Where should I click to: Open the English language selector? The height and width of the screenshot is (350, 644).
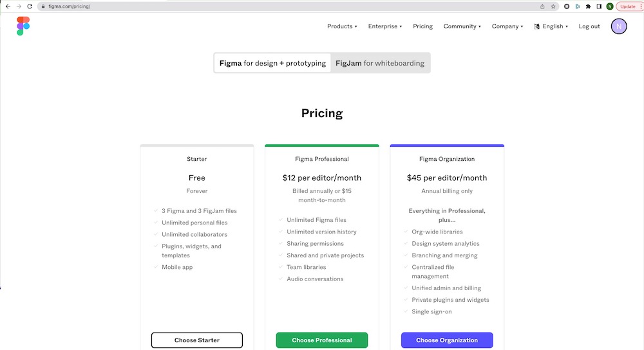coord(551,26)
